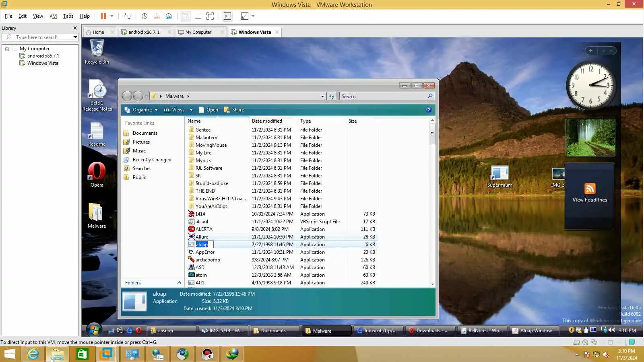
Task: Select the Recycle Bin desktop icon
Action: 97,51
